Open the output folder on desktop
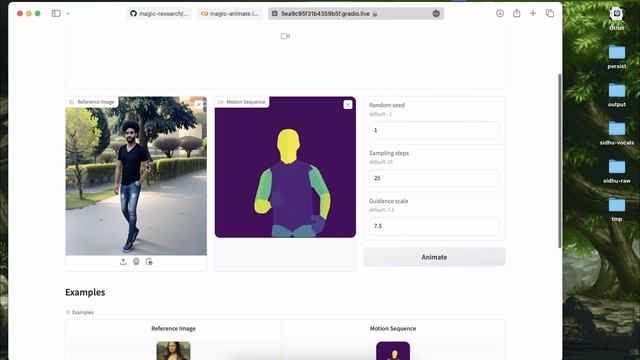 pos(617,95)
